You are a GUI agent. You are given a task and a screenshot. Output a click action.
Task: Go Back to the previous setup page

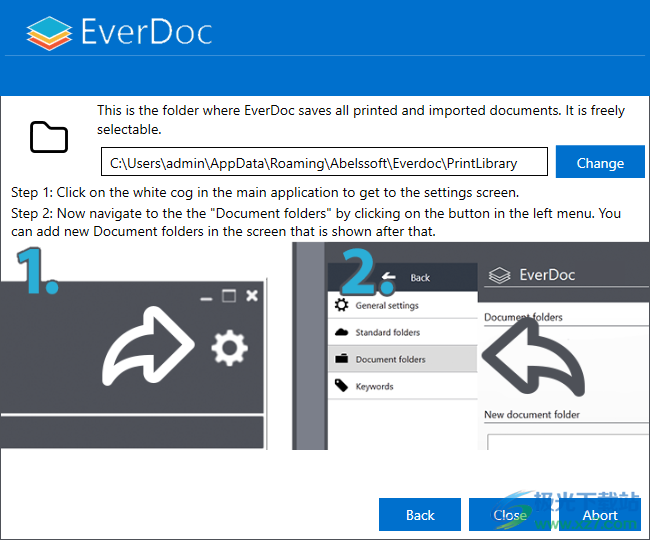click(x=420, y=514)
